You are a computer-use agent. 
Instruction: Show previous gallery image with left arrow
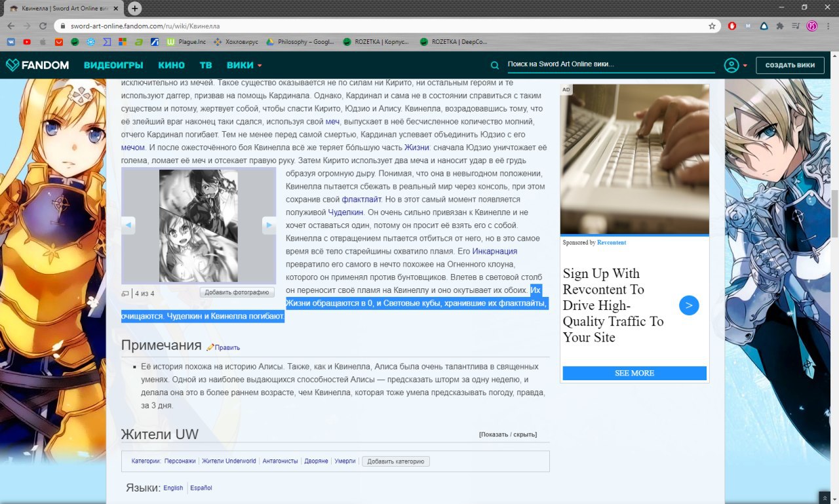[x=128, y=225]
